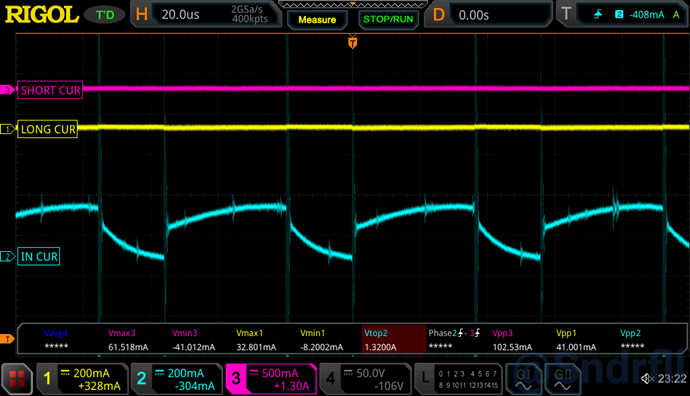
Task: Select the orange trigger position marker T
Action: pos(352,43)
